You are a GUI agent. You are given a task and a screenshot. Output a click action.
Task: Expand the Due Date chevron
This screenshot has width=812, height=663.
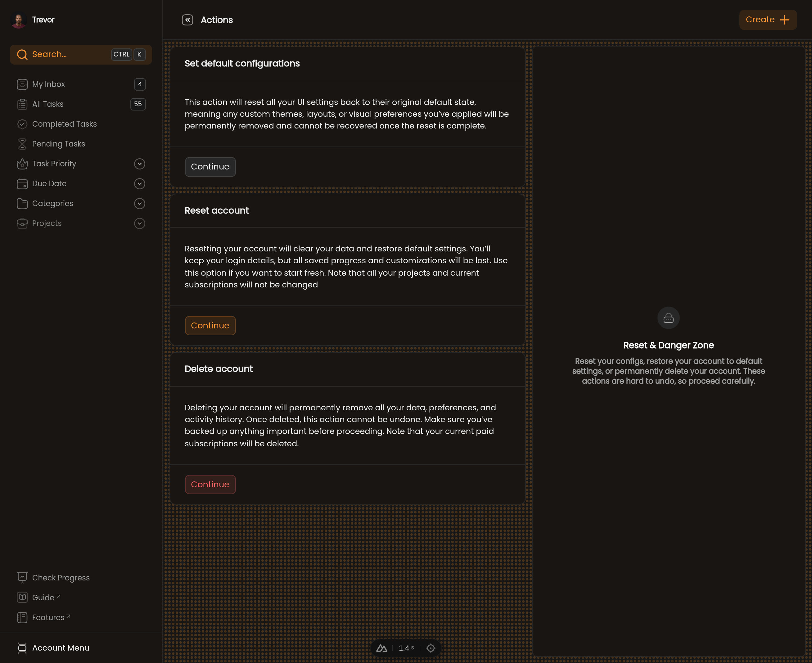coord(140,184)
